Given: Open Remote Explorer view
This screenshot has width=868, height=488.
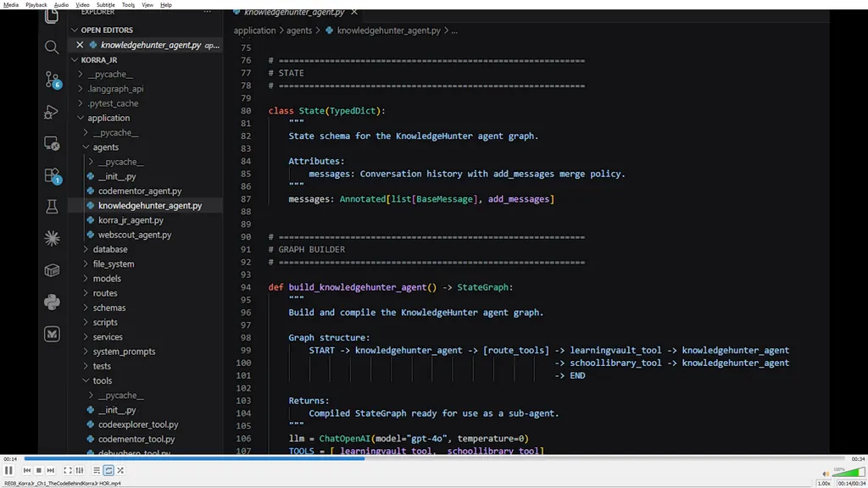Looking at the screenshot, I should [x=52, y=144].
